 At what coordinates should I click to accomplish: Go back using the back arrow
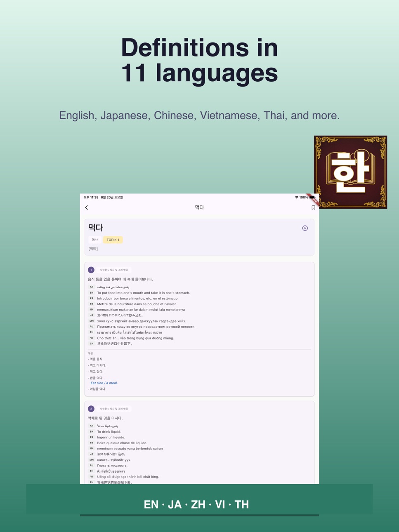[87, 207]
